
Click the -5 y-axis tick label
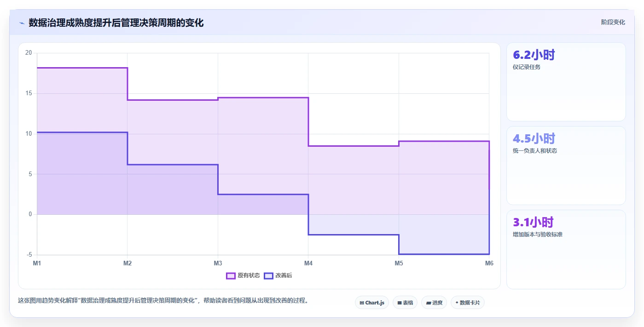29,255
